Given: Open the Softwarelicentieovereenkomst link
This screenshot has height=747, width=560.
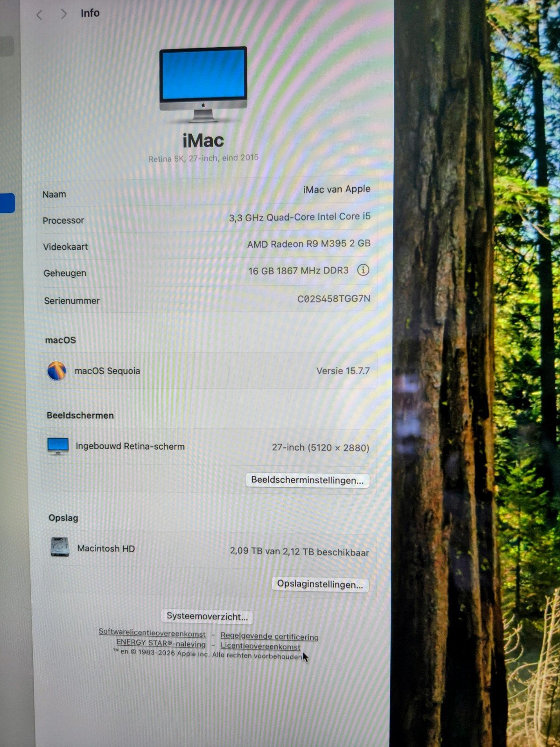Looking at the screenshot, I should pyautogui.click(x=152, y=633).
